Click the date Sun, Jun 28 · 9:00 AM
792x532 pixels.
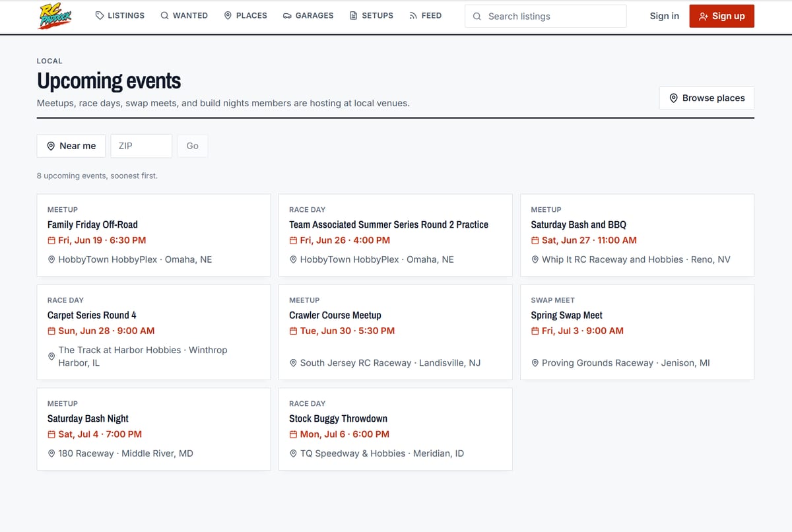click(x=106, y=331)
